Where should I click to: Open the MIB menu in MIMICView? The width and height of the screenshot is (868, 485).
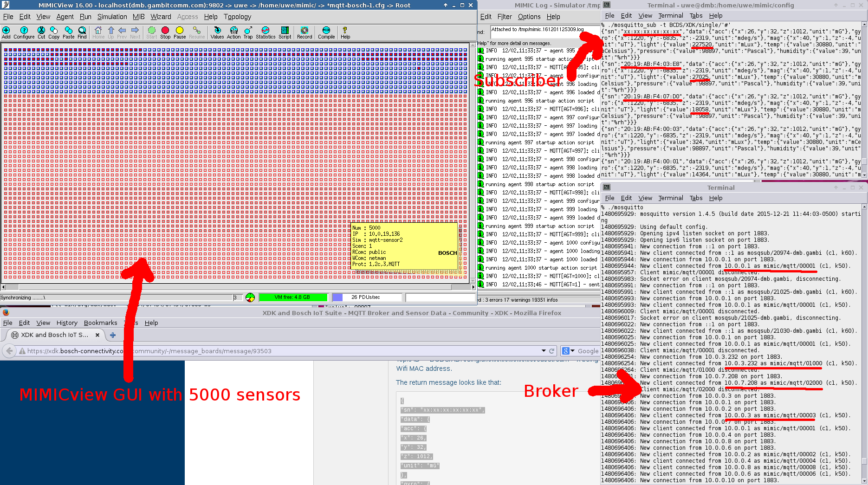(x=139, y=17)
